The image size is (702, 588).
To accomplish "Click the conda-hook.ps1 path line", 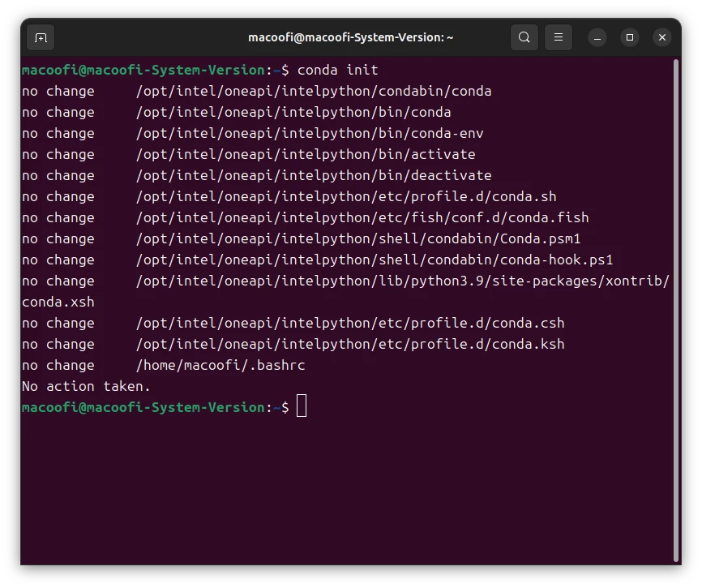I will [374, 260].
